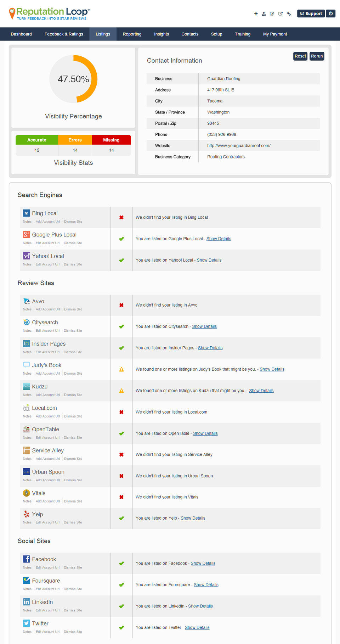Show Details for Judy's Book listing
The image size is (340, 644).
coord(272,369)
